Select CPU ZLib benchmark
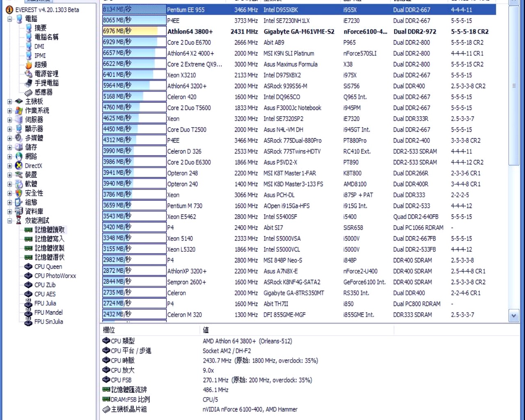Screen dimensions: 525x420 (45, 285)
